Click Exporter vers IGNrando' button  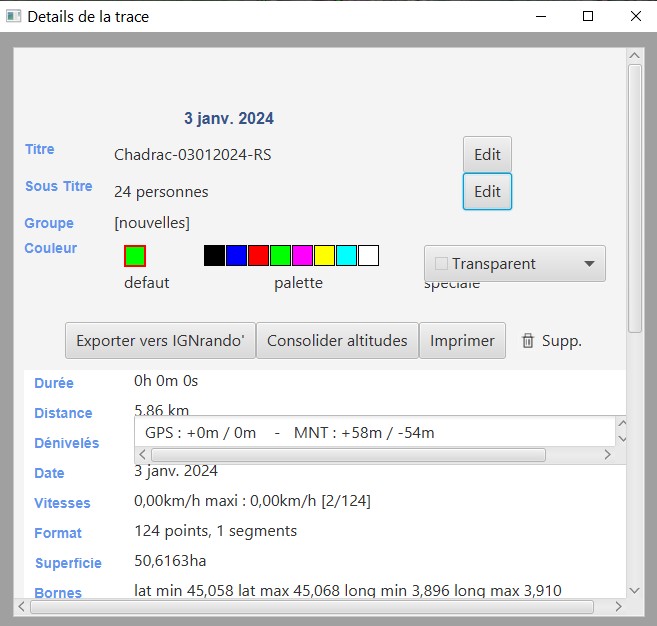click(x=160, y=341)
